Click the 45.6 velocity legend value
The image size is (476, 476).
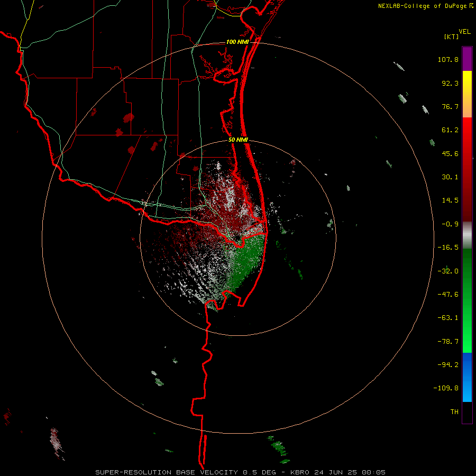coord(450,153)
